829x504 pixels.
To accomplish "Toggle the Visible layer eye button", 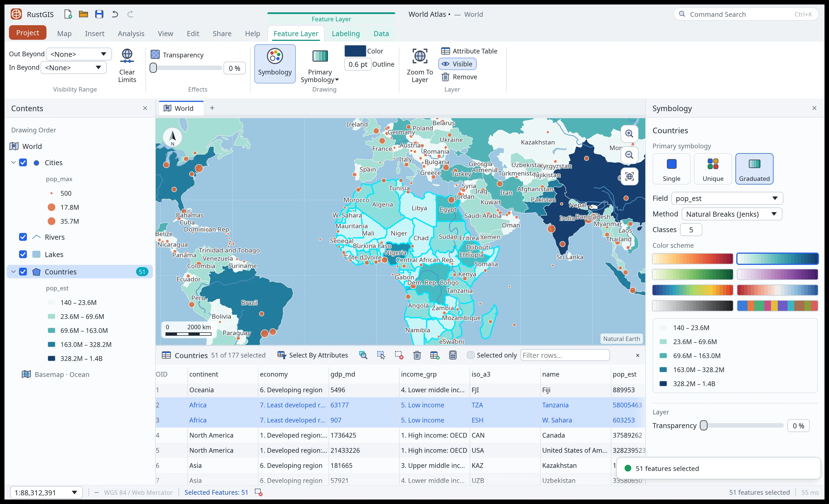I will point(457,64).
